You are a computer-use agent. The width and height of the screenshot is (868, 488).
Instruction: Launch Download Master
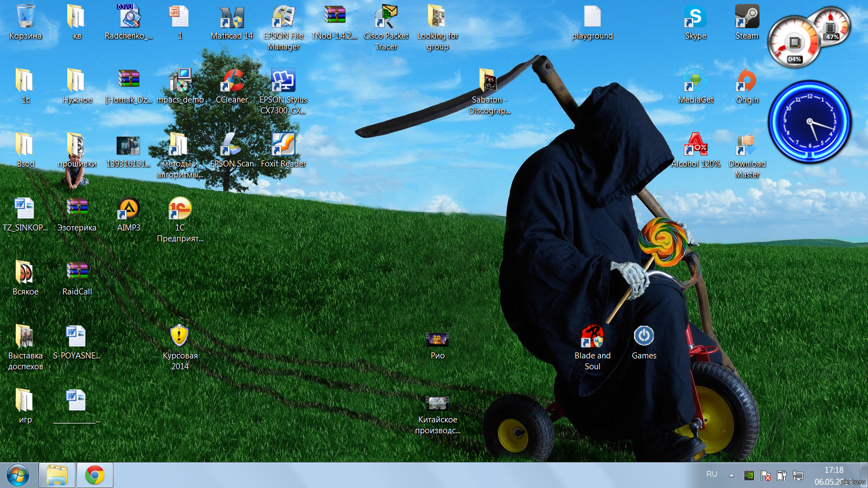point(747,156)
